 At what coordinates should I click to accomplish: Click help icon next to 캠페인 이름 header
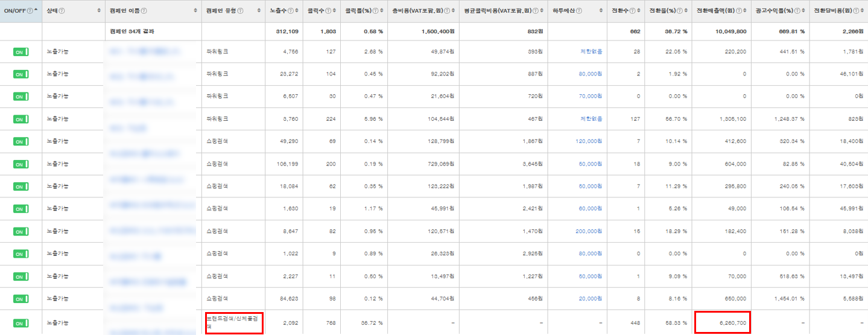coord(144,11)
